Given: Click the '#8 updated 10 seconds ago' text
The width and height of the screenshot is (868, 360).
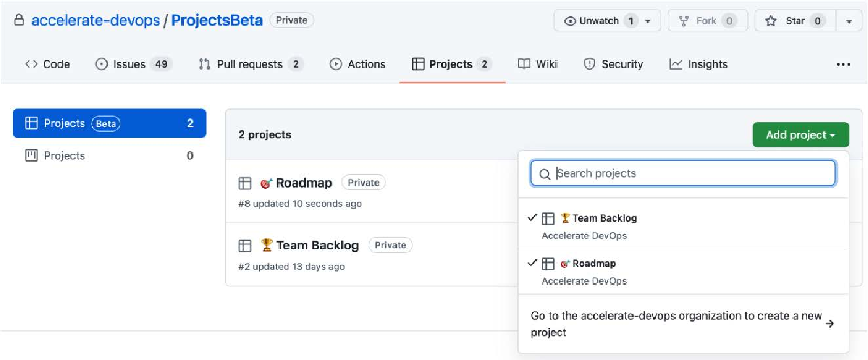Looking at the screenshot, I should pyautogui.click(x=300, y=204).
